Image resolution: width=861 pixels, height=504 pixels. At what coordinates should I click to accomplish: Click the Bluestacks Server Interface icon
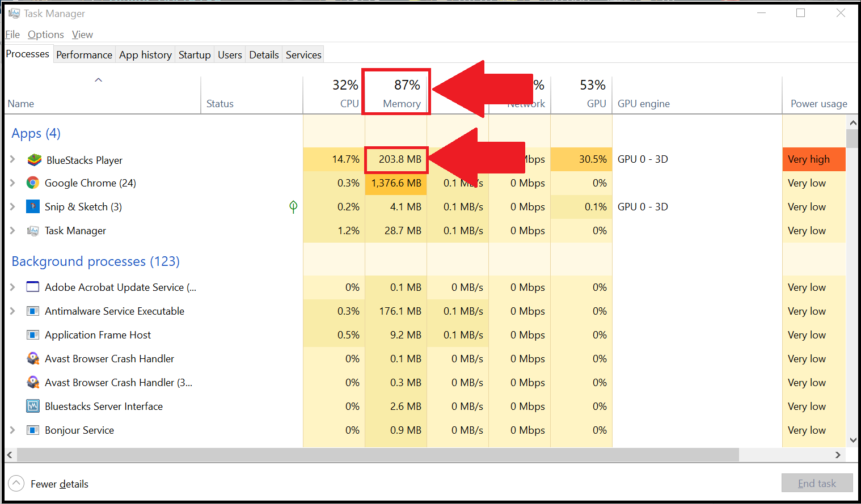coord(33,406)
